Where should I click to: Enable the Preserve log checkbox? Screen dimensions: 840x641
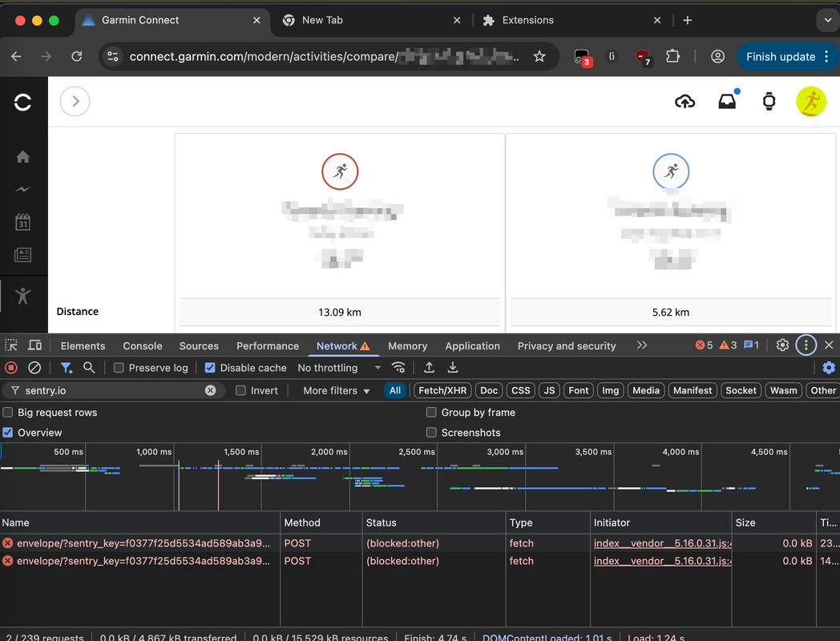coord(119,368)
